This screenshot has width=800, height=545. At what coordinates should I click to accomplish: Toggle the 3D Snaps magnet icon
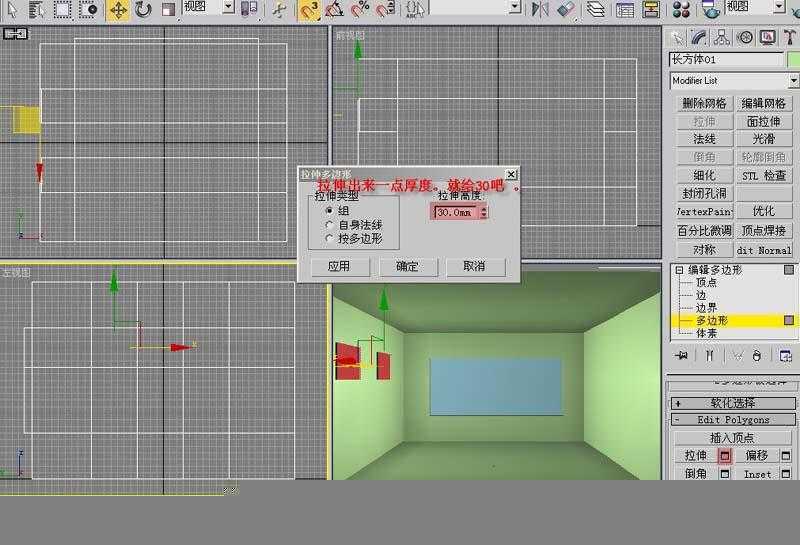[x=310, y=9]
